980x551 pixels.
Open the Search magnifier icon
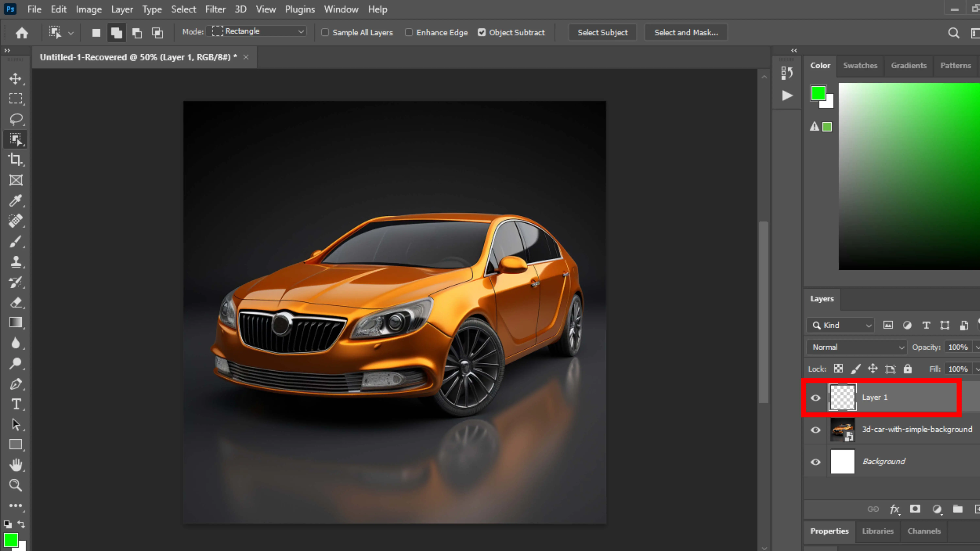(953, 33)
